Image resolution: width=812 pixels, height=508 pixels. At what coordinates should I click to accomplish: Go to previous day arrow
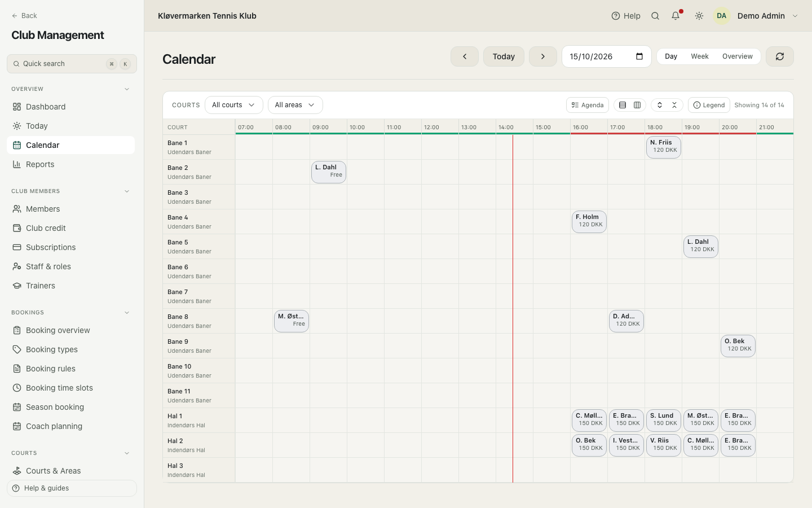point(465,56)
